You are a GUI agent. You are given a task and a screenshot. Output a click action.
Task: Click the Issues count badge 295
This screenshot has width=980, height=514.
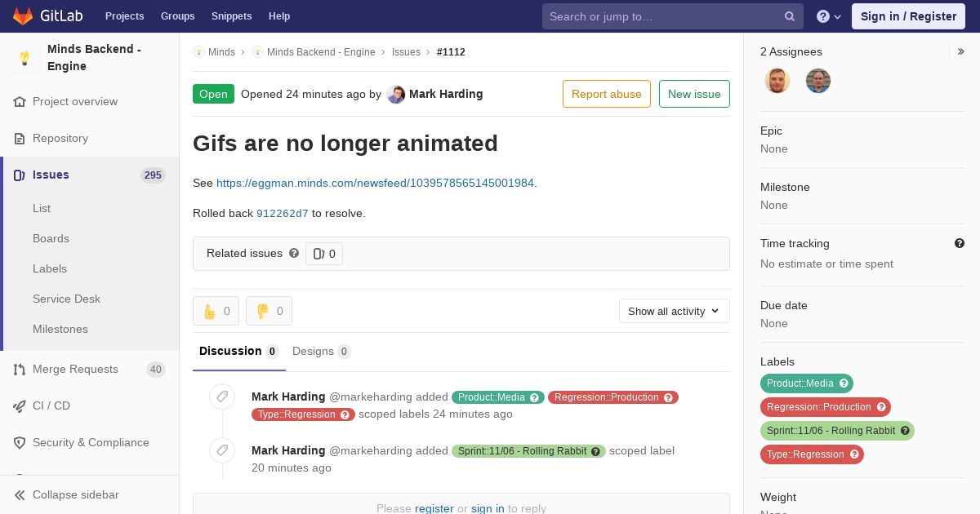pos(153,175)
